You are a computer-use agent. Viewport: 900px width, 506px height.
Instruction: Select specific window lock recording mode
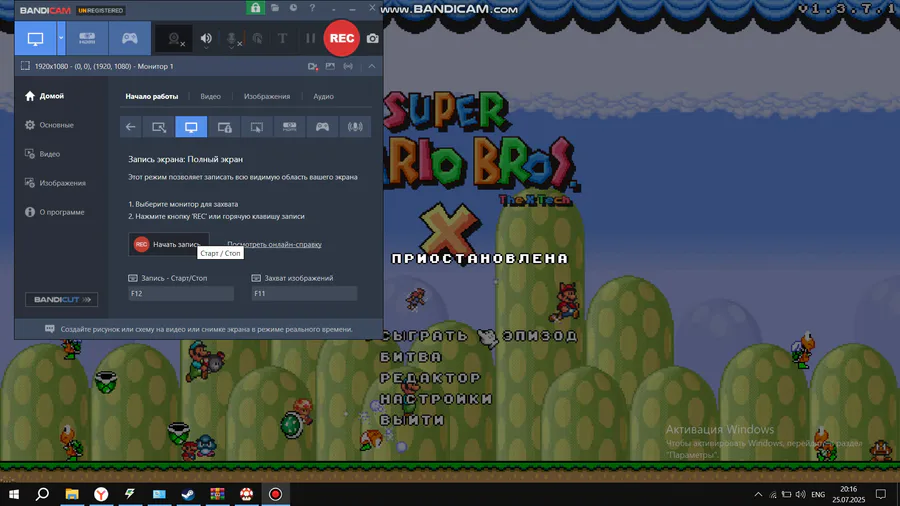pyautogui.click(x=224, y=127)
